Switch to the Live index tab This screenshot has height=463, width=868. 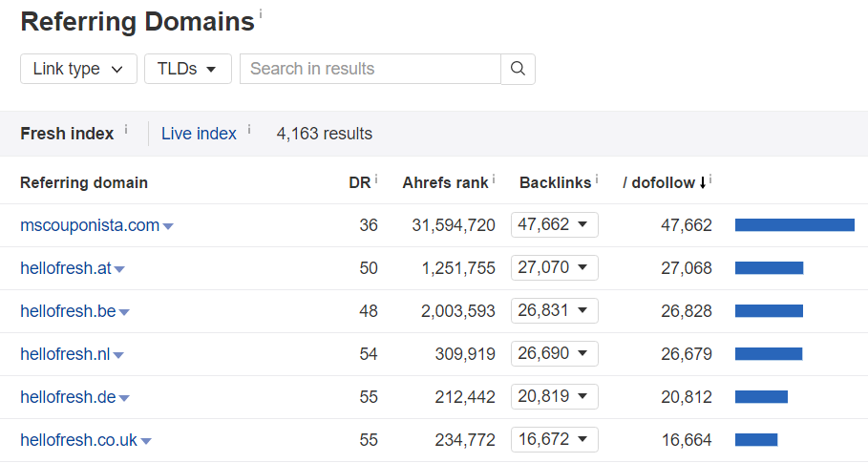tap(199, 134)
